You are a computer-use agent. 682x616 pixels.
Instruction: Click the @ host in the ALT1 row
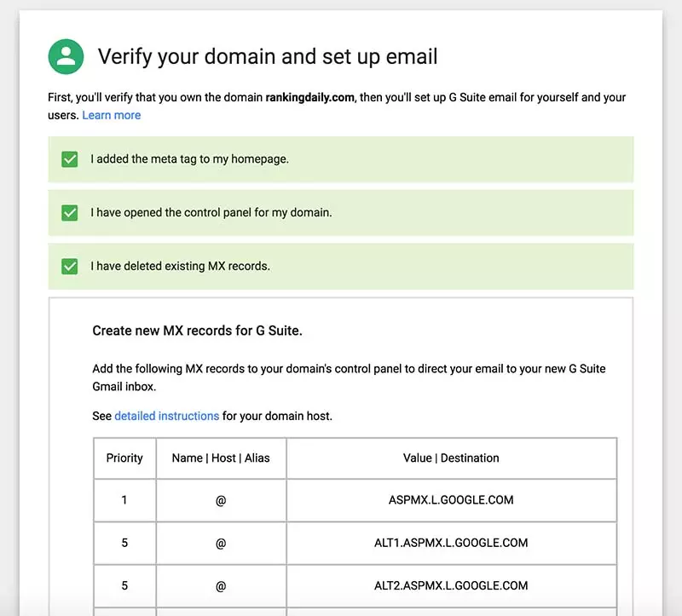221,543
